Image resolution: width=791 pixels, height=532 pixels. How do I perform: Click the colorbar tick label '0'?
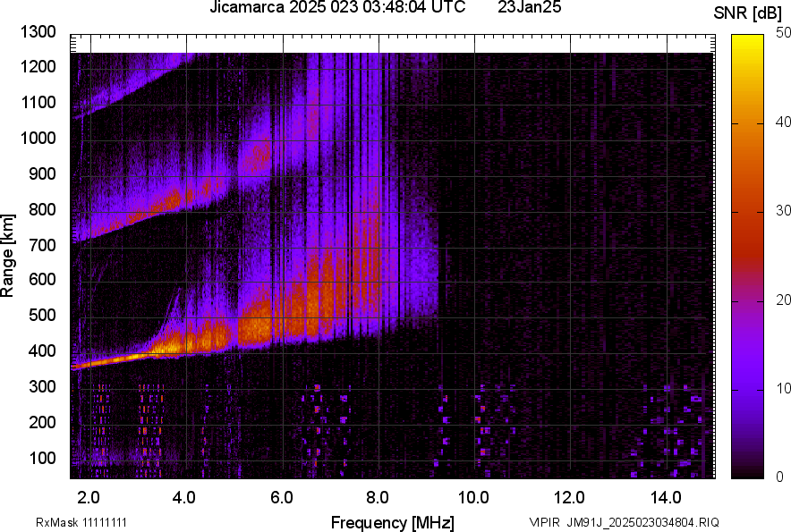(780, 477)
